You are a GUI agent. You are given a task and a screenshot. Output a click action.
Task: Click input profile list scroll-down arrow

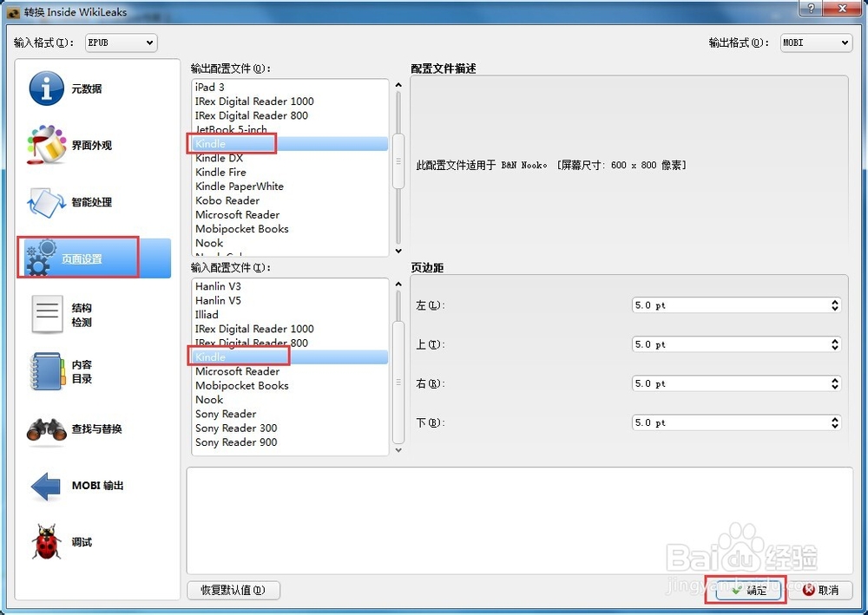(398, 450)
